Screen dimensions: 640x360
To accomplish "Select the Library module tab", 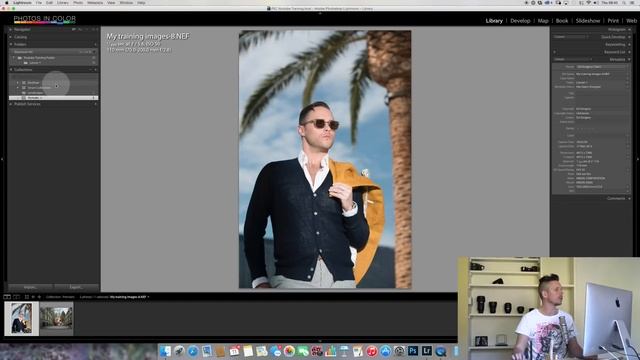I will (x=494, y=21).
